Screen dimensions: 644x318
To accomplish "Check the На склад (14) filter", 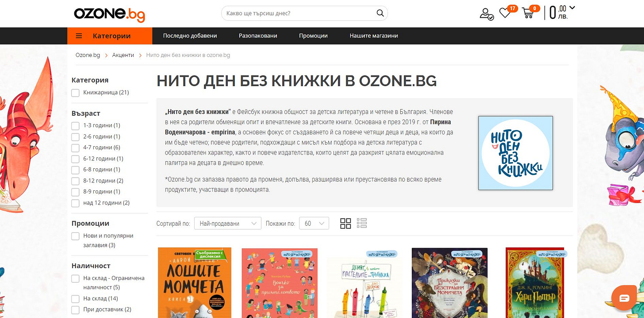I will pos(75,299).
